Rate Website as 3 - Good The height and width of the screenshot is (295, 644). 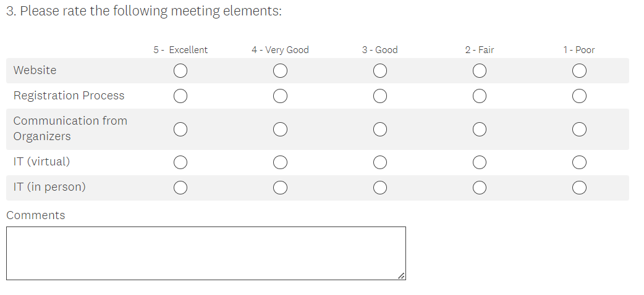380,72
